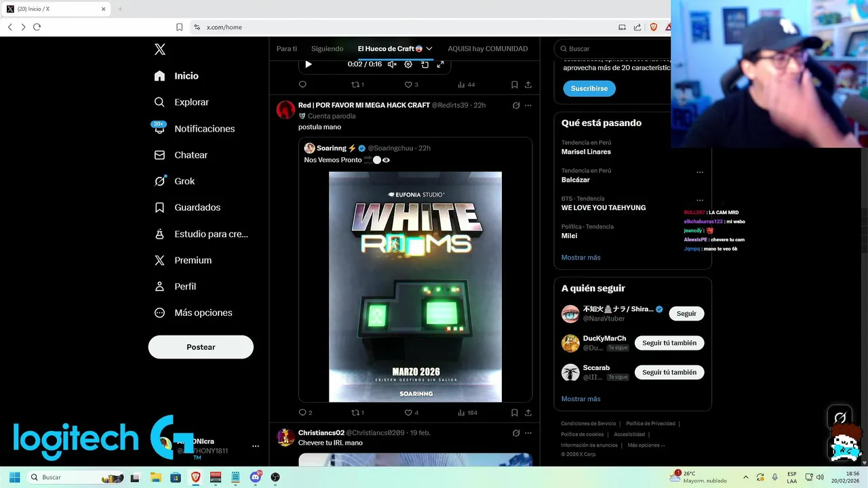Open the Marisel Linares trend
868x488 pixels.
586,152
